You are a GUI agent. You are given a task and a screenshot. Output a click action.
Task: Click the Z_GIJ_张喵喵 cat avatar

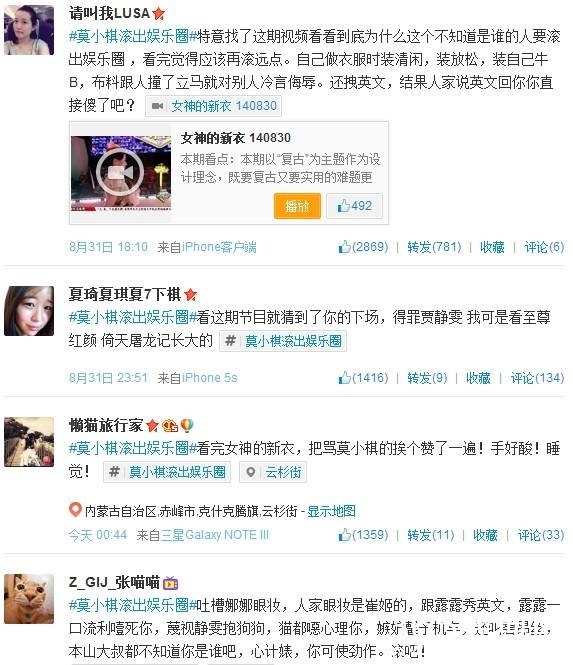pyautogui.click(x=29, y=599)
